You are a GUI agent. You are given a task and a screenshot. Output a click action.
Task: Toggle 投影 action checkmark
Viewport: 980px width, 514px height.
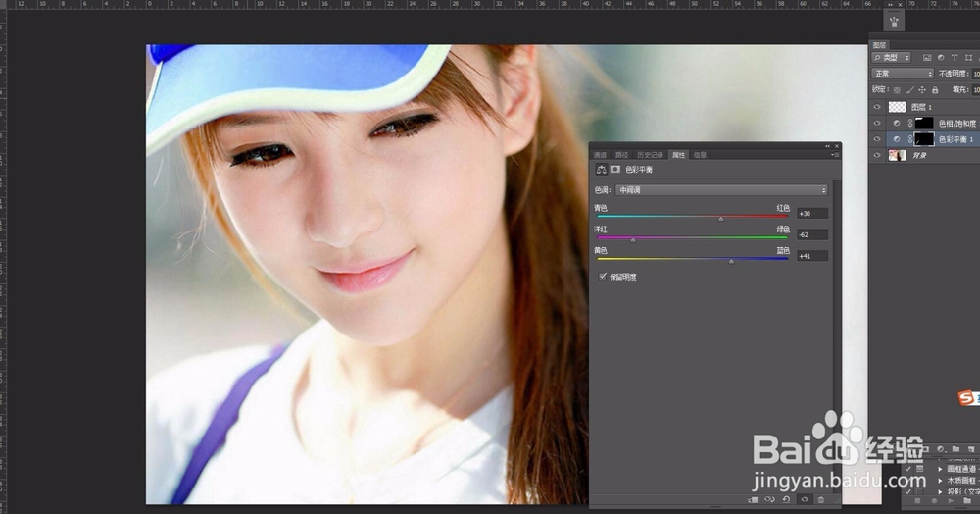[x=908, y=492]
